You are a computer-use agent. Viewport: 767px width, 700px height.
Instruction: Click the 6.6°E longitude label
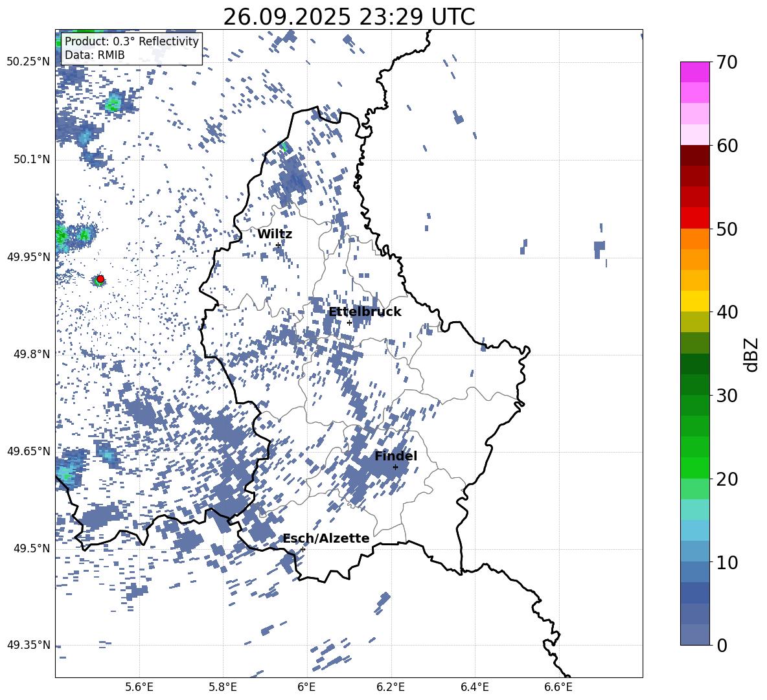tap(558, 687)
